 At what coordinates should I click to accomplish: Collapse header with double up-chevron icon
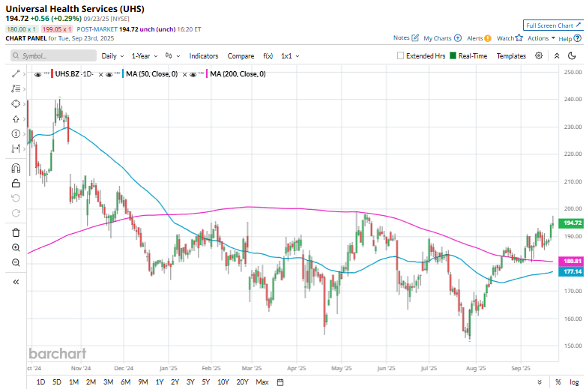(x=557, y=55)
